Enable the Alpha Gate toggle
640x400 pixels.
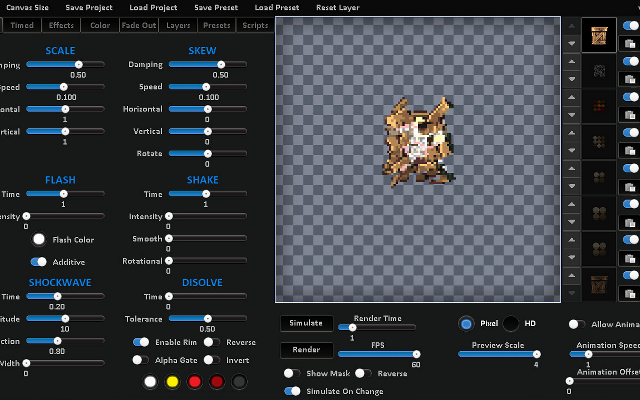point(140,360)
